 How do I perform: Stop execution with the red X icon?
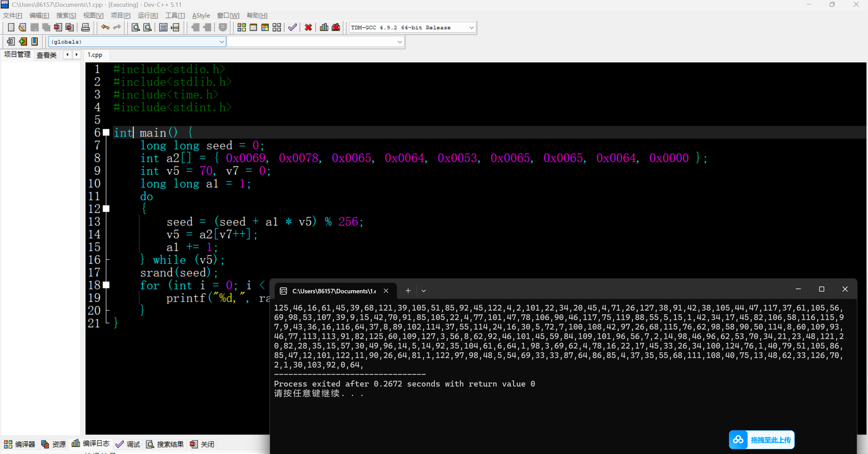coord(308,27)
